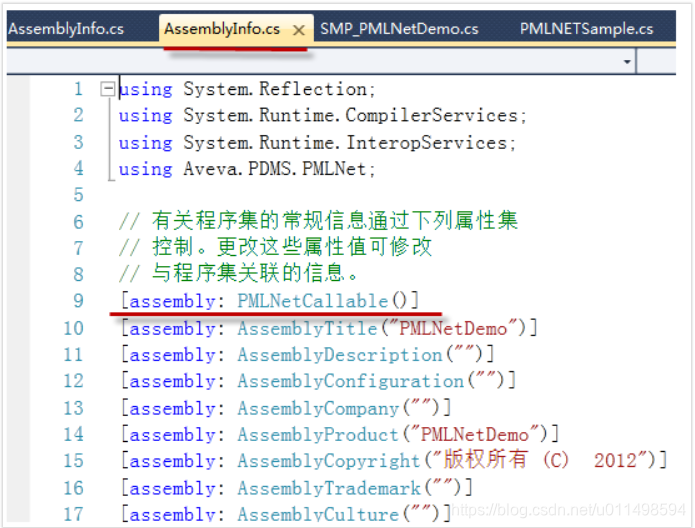Click on System.Reflection in line 1
695x528 pixels.
(275, 89)
